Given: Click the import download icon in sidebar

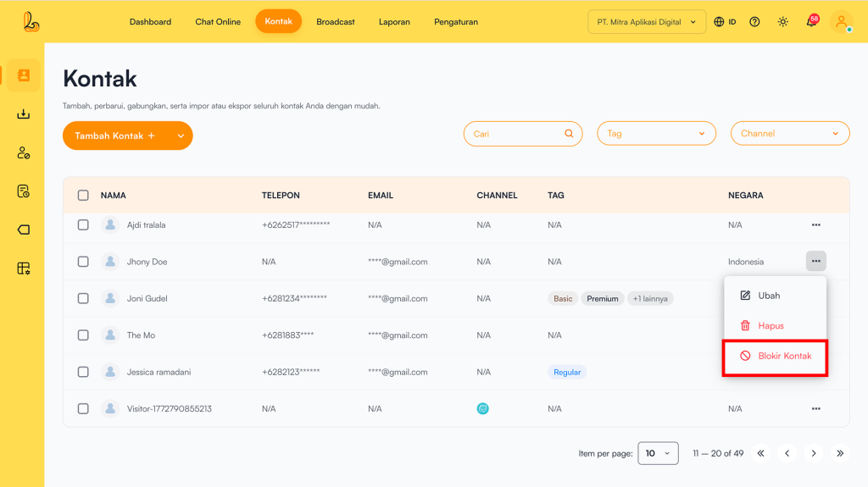Looking at the screenshot, I should 23,114.
